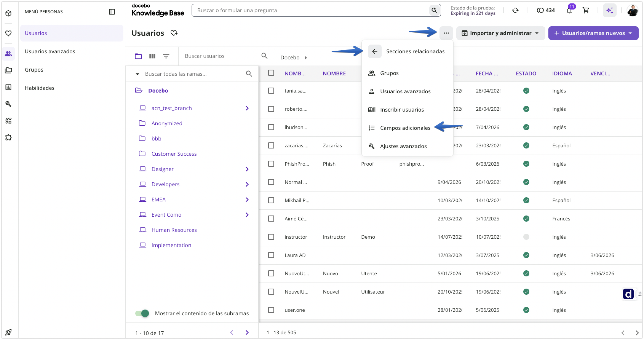Viewport: 644px width, 340px height.
Task: Tick the PhishPro... user checkbox
Action: [271, 164]
